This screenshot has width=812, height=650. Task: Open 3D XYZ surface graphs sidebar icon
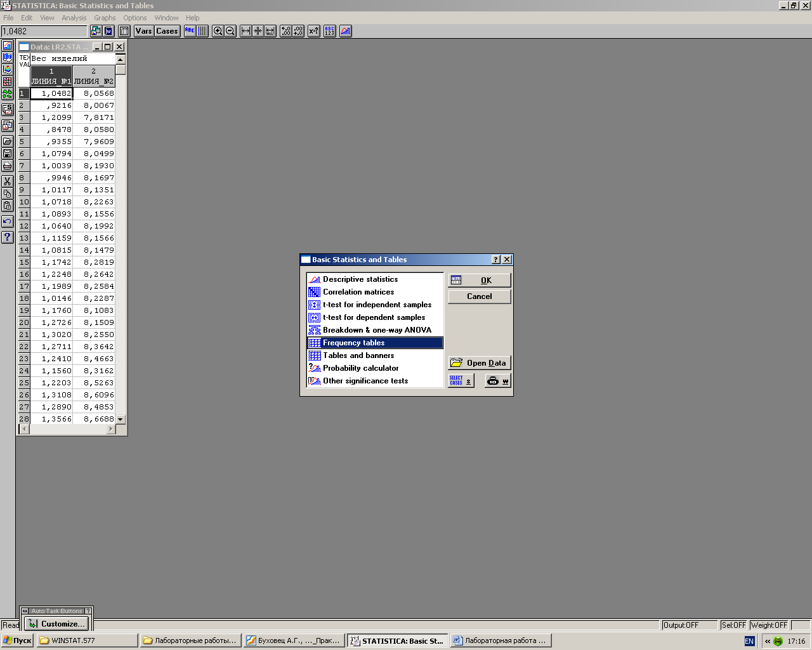pyautogui.click(x=7, y=70)
